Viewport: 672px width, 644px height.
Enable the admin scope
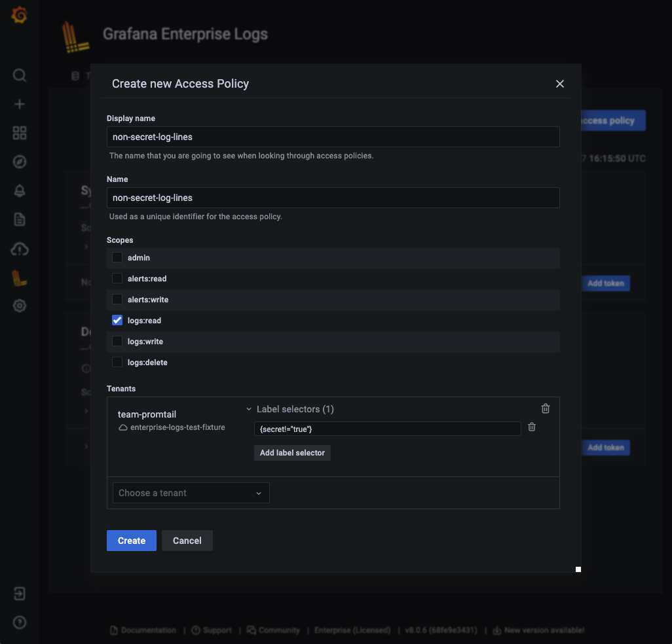tap(117, 257)
